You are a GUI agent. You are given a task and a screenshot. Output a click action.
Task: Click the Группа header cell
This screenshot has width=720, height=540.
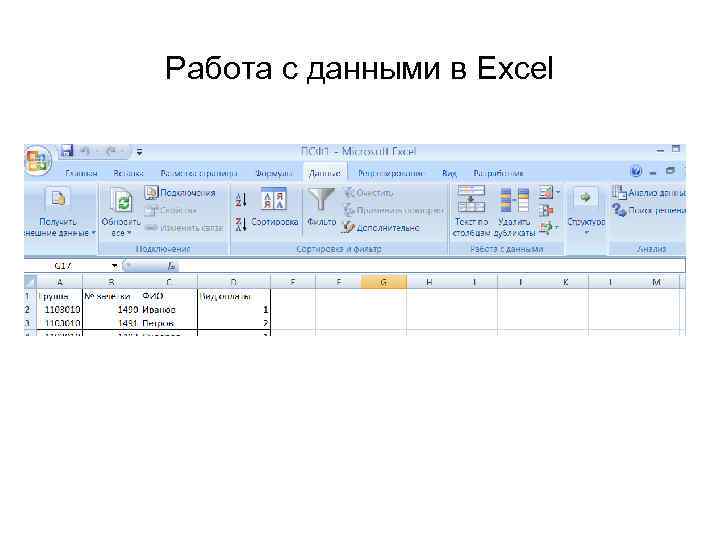tap(60, 296)
